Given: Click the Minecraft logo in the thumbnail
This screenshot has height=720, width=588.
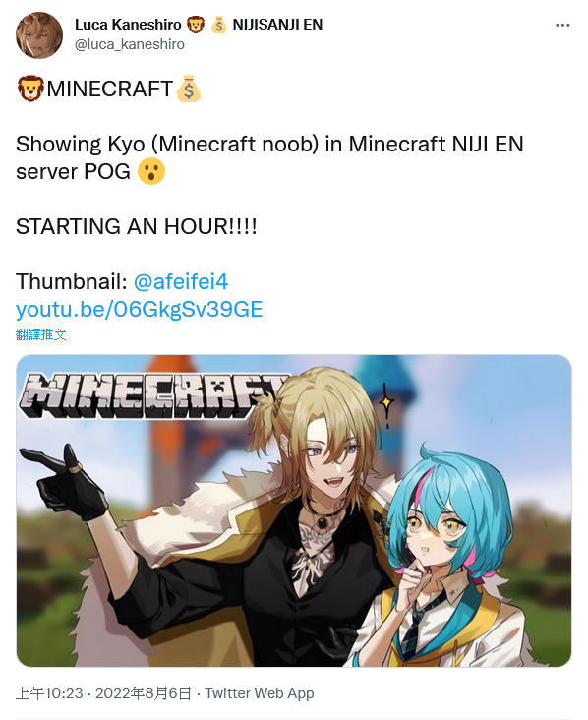Looking at the screenshot, I should pyautogui.click(x=151, y=395).
